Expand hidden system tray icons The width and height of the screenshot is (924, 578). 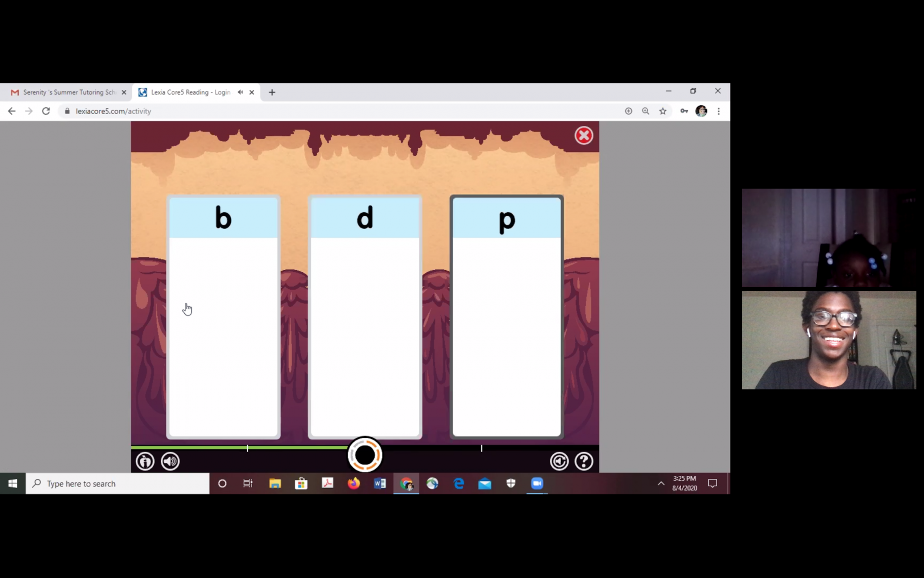pyautogui.click(x=661, y=483)
